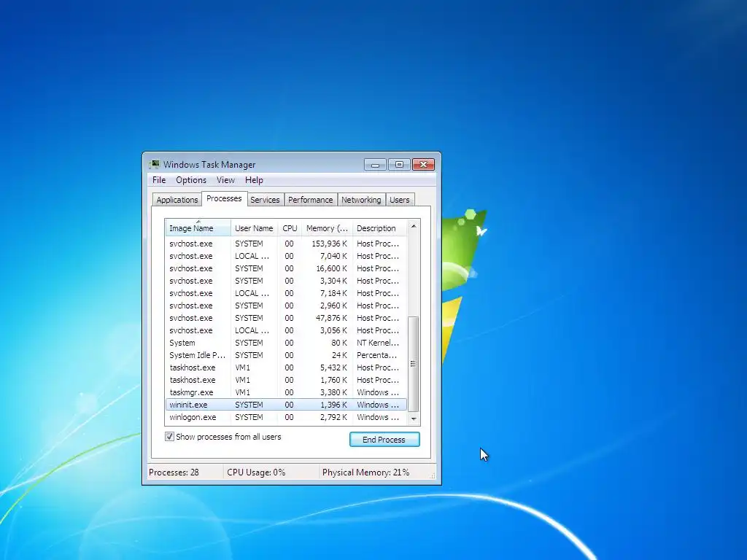The image size is (747, 560).
Task: Select svchost.exe row using 7,040 K
Action: tap(286, 256)
